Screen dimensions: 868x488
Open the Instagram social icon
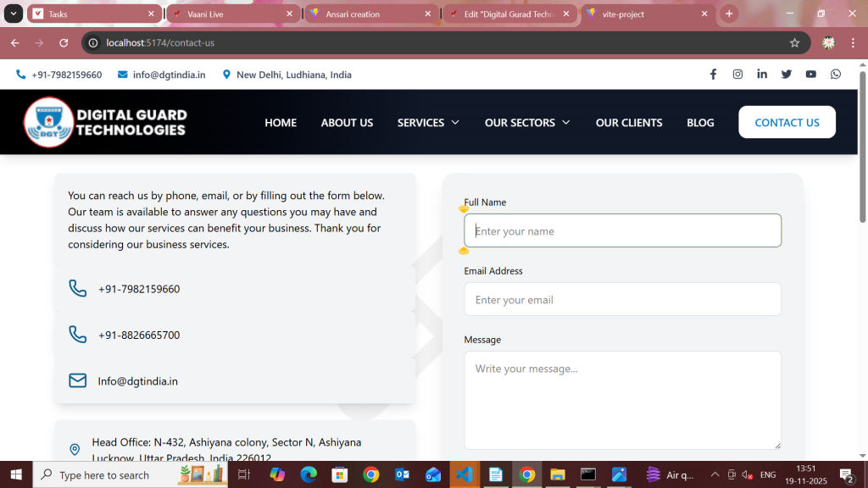pyautogui.click(x=737, y=75)
